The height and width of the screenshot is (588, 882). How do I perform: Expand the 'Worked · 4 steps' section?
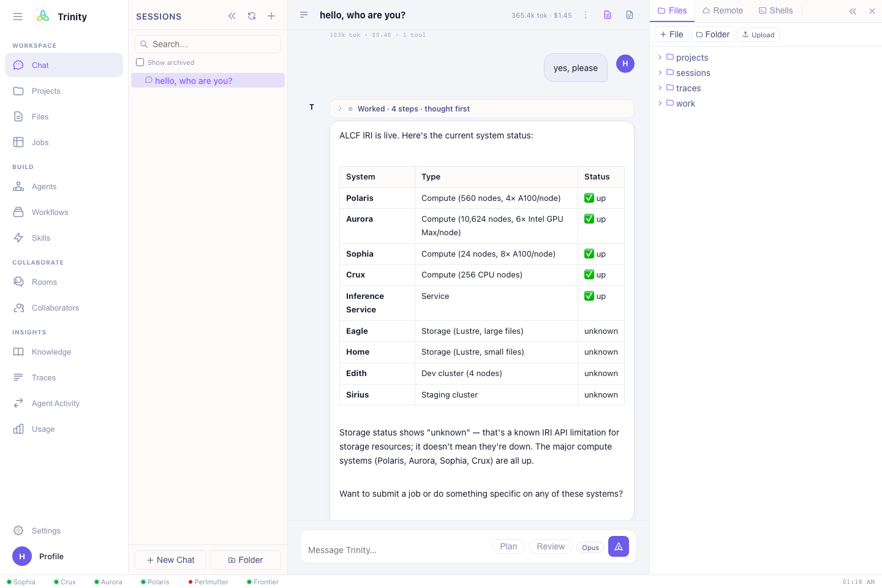click(481, 108)
